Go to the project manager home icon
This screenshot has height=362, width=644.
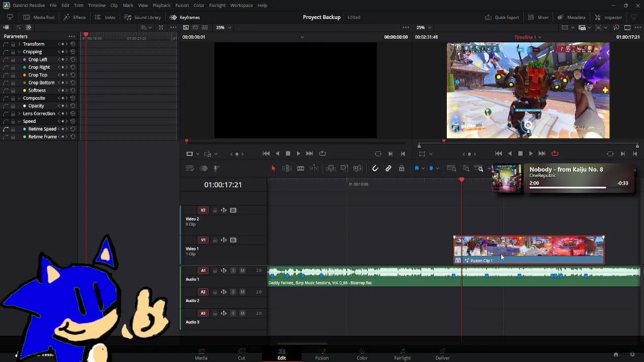616,355
